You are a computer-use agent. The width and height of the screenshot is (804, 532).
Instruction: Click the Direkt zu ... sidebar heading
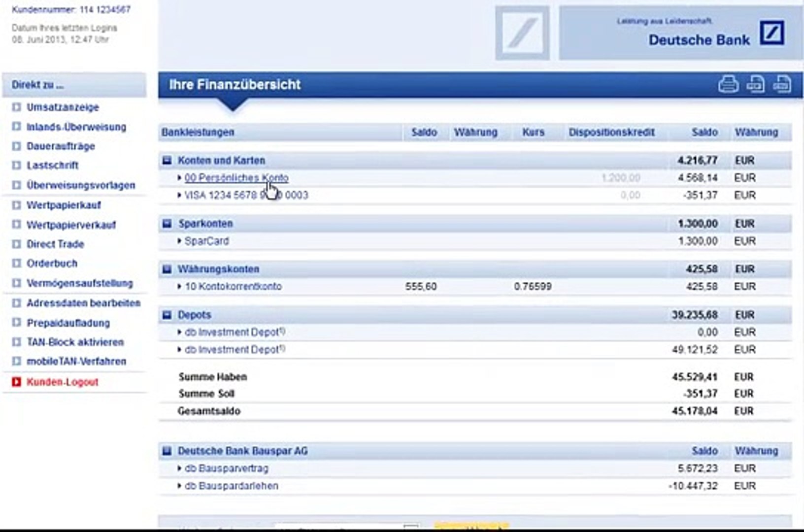38,85
